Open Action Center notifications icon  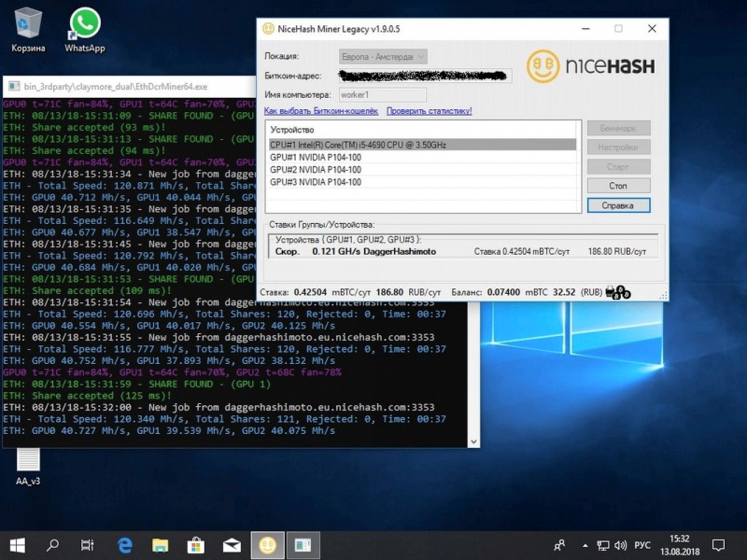[x=718, y=545]
